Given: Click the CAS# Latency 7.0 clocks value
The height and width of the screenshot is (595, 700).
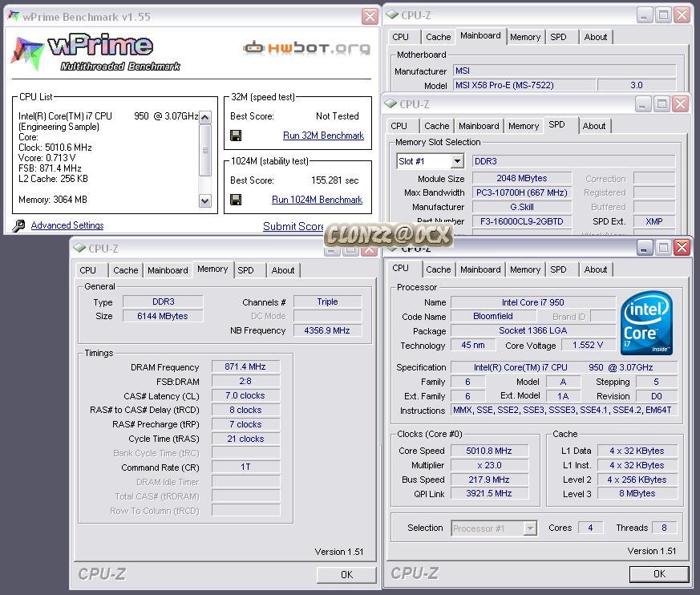Looking at the screenshot, I should pos(245,395).
